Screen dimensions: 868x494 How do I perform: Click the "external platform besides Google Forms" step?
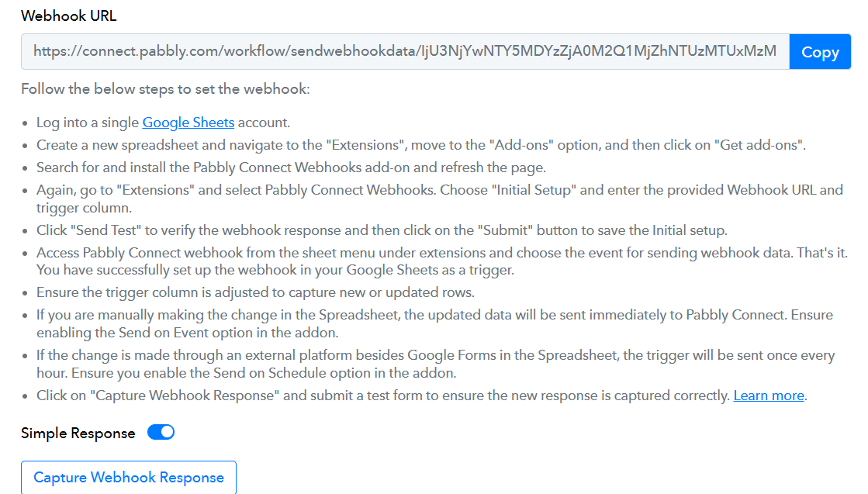[x=310, y=355]
